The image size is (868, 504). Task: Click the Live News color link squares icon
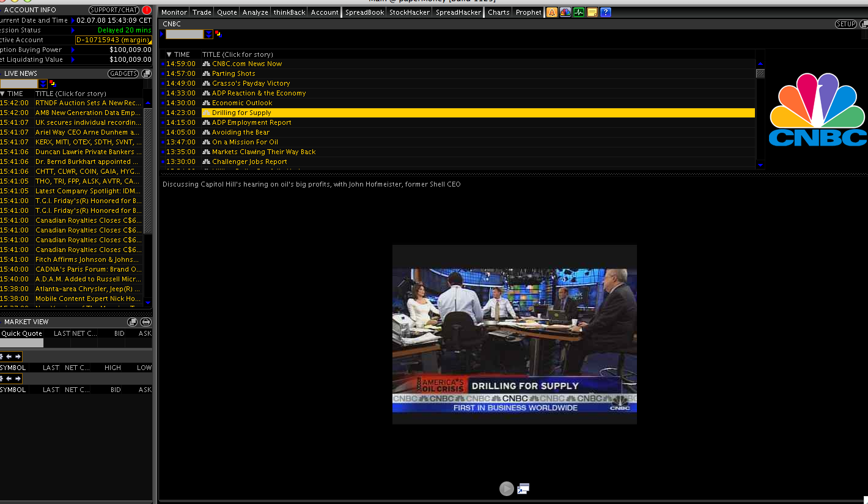(52, 83)
